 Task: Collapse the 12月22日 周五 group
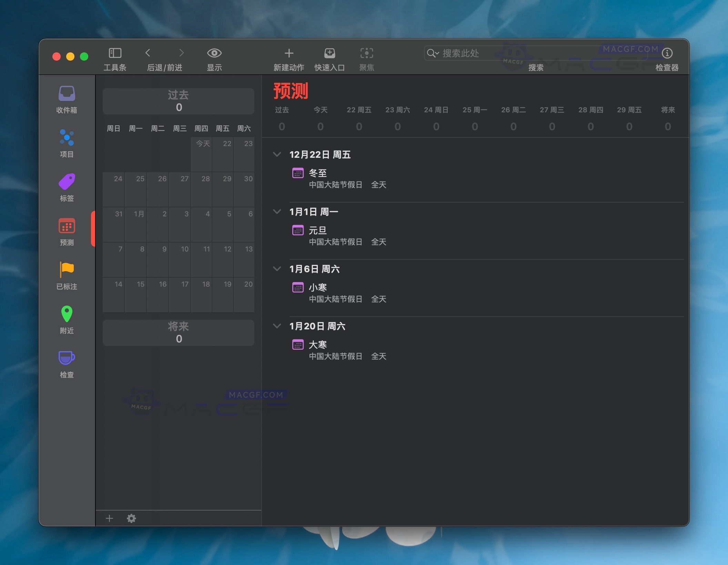pyautogui.click(x=277, y=154)
